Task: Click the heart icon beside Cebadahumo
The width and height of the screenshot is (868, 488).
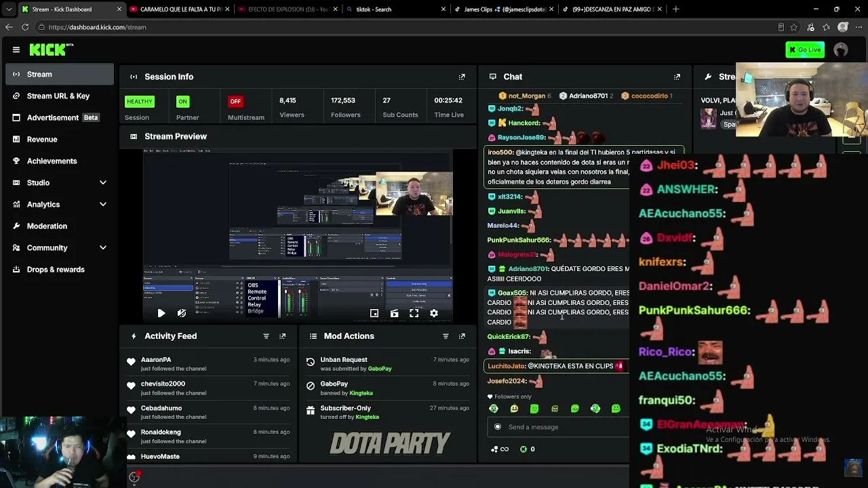Action: pos(131,410)
